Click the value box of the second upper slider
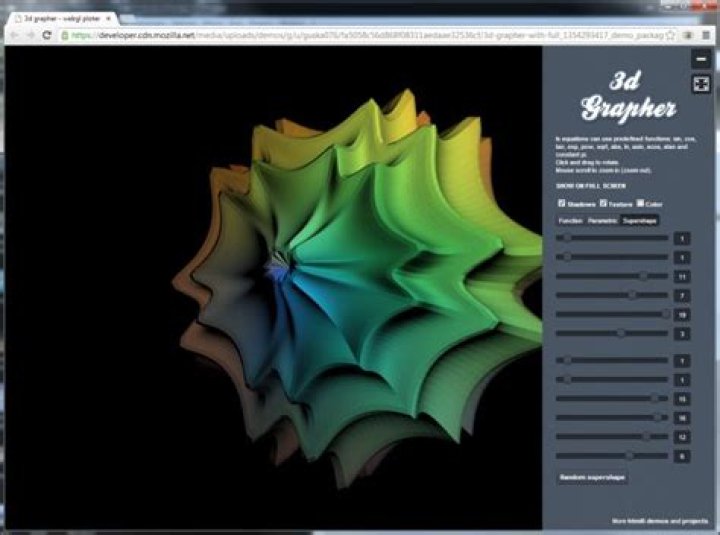 [682, 258]
